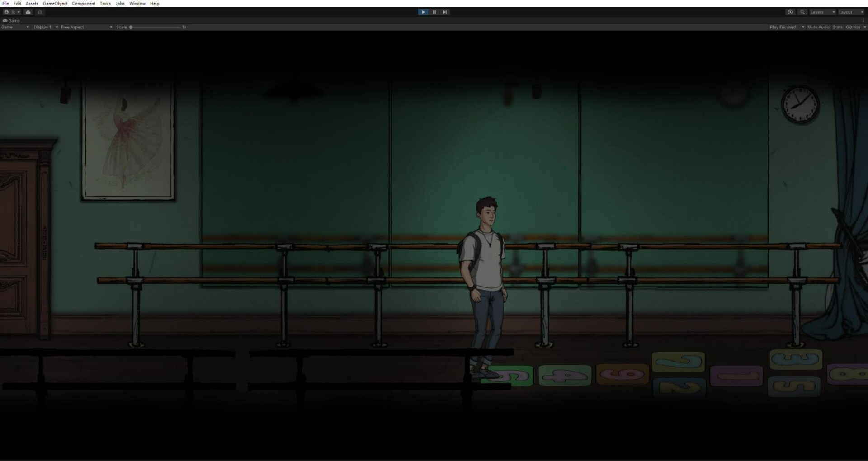Viewport: 868px width, 461px height.
Task: Expand the Layout dropdown
Action: 851,12
